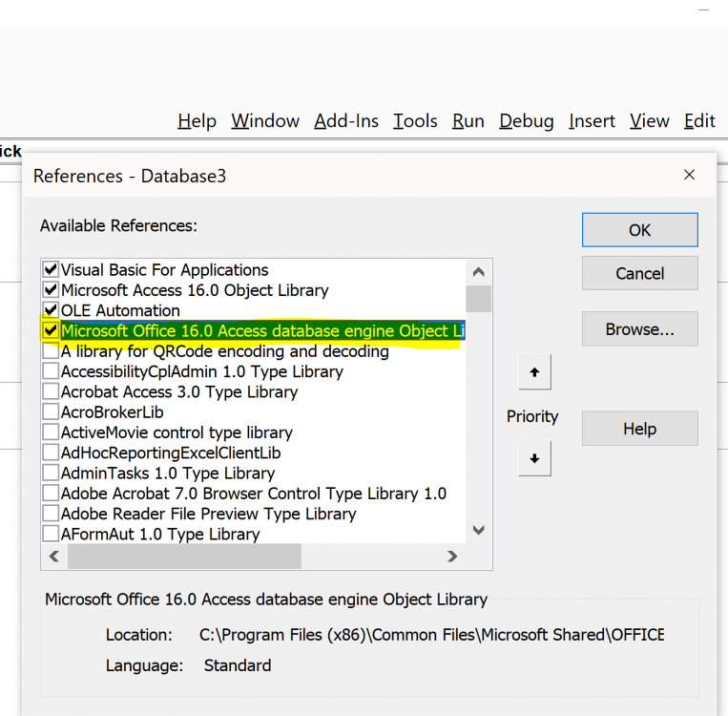Click the vertical scrollbar thumb of references list
728x716 pixels.
tap(478, 299)
